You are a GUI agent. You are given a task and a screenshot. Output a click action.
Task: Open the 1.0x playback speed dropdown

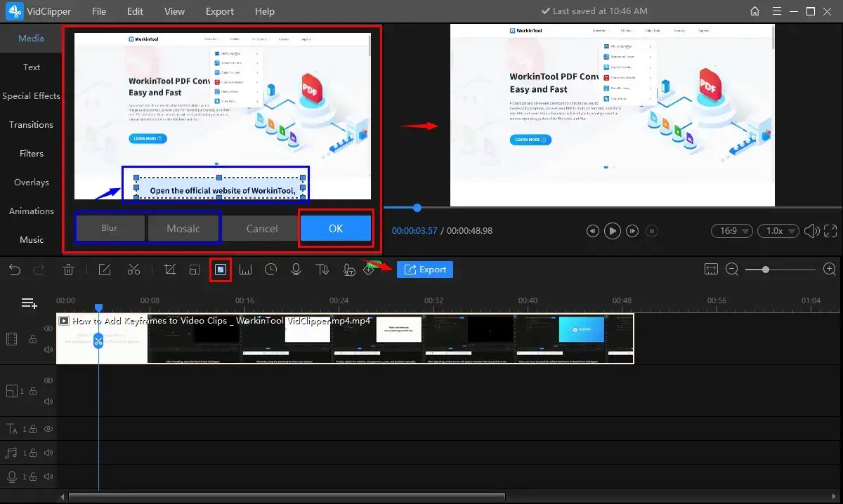point(778,230)
